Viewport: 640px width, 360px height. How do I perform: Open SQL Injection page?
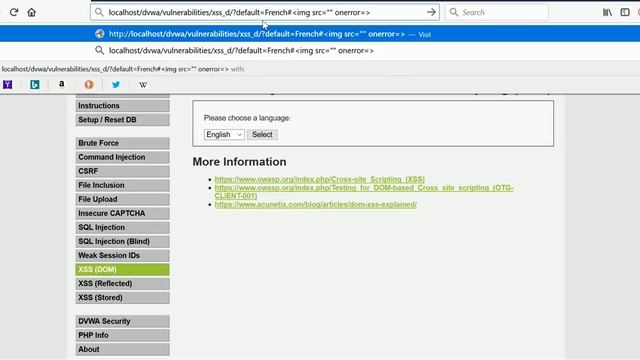click(x=122, y=227)
